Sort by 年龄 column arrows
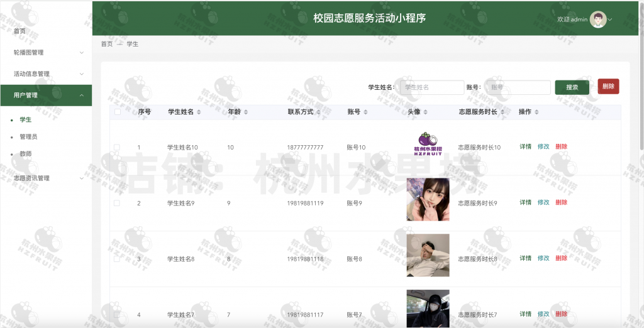 point(246,112)
